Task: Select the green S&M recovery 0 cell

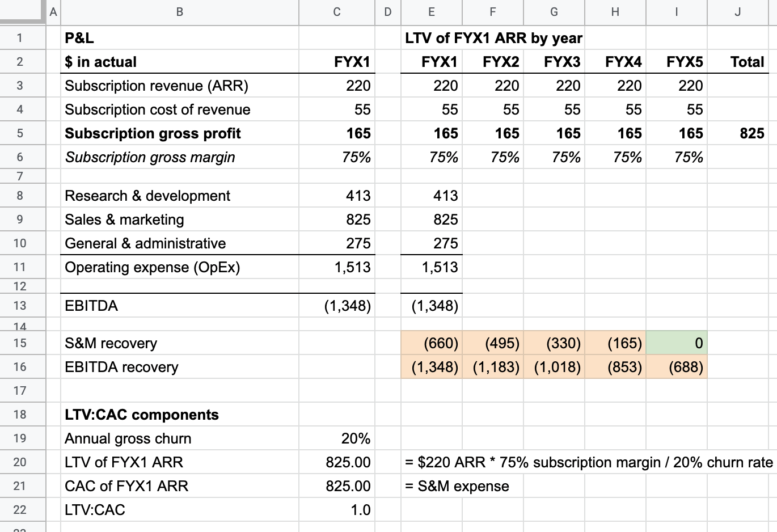Action: [676, 343]
